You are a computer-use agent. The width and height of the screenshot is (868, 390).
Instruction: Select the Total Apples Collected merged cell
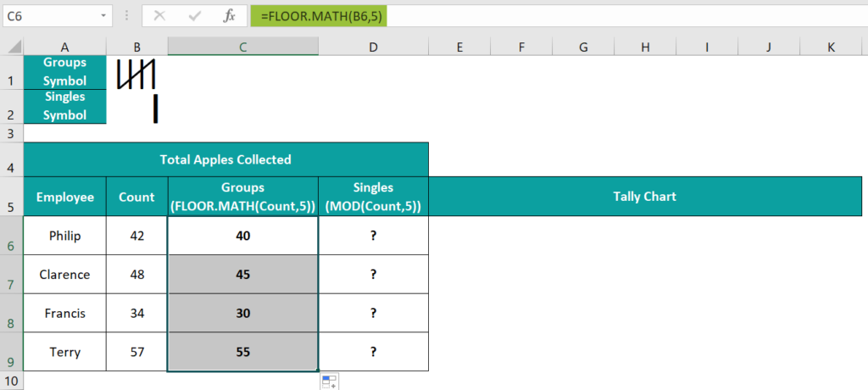(225, 159)
